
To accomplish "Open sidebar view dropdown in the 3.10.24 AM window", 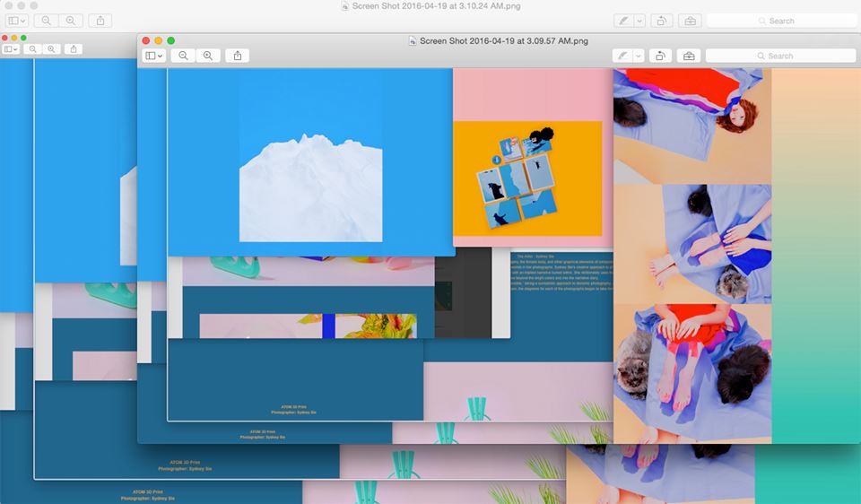I will click(16, 21).
